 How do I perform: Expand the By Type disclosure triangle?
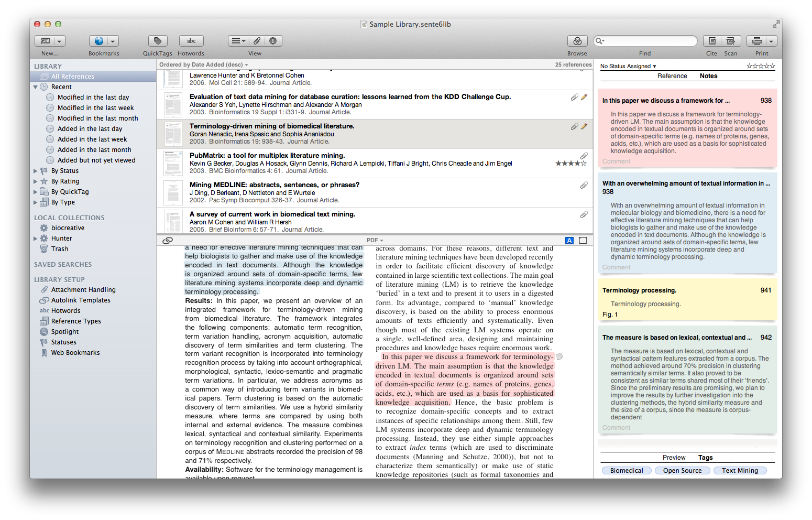tap(36, 202)
